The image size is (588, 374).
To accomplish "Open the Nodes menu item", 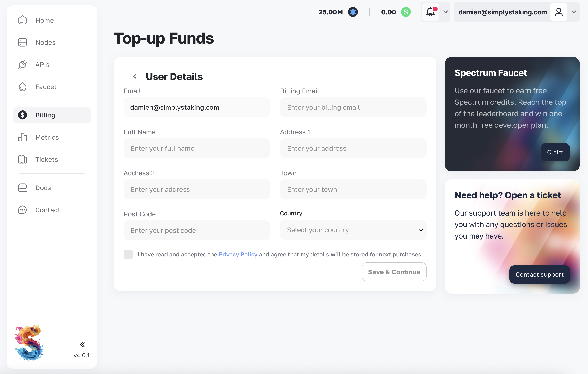I will [x=52, y=42].
